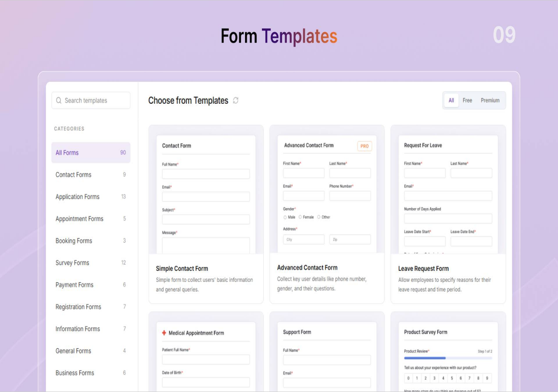Viewport: 558px width, 392px height.
Task: Select the All Forms category
Action: tap(91, 152)
